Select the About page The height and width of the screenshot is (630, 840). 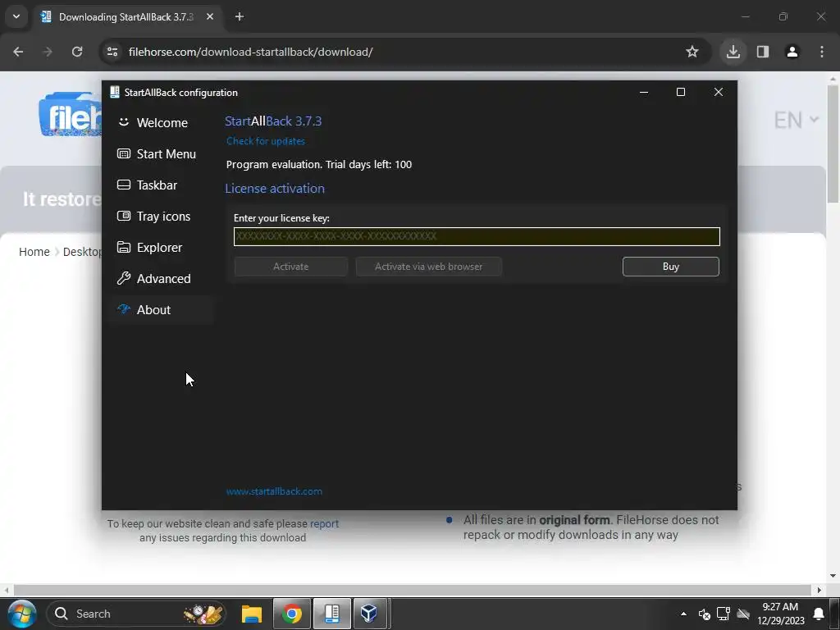[162, 309]
